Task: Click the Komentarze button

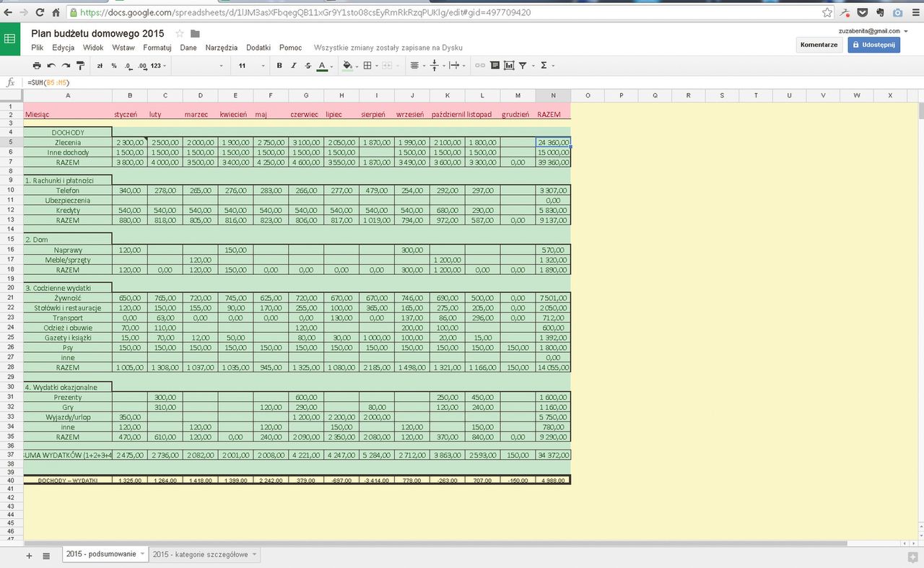Action: click(819, 45)
